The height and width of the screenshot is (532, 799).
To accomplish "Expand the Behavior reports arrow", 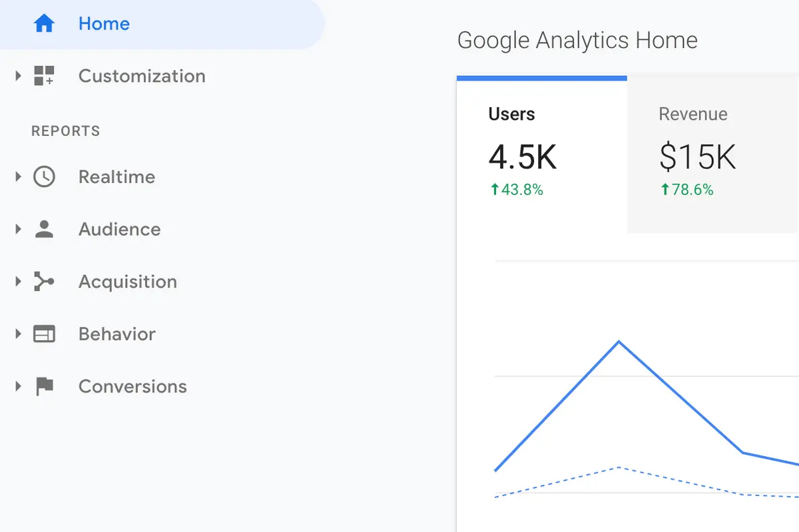I will coord(18,334).
